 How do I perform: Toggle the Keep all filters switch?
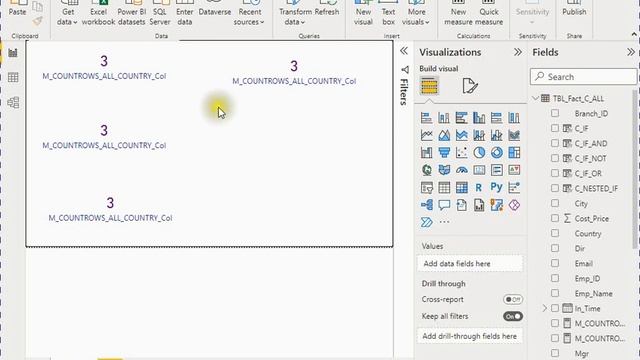(x=513, y=316)
